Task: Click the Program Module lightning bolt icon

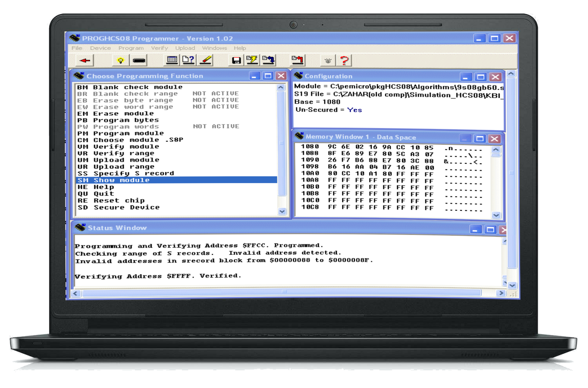Action: pyautogui.click(x=251, y=60)
